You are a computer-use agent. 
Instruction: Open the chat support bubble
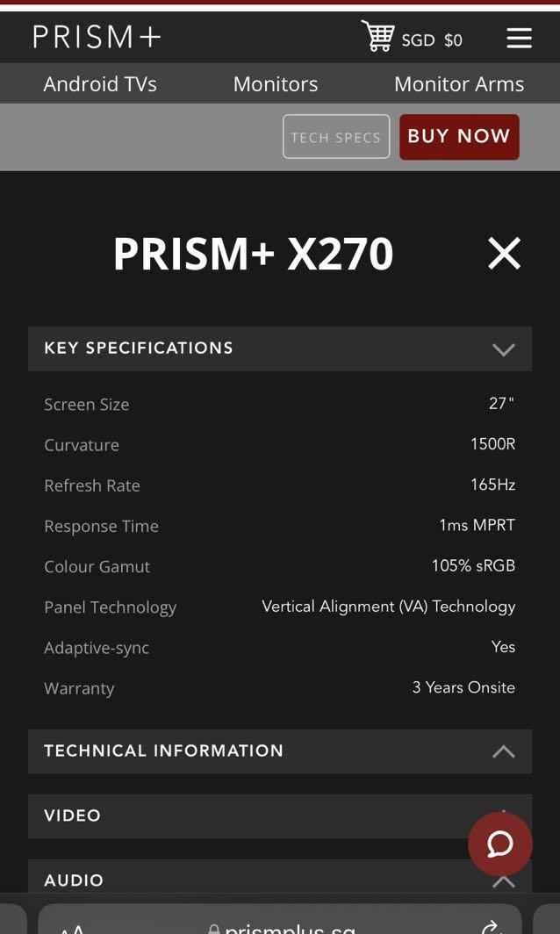click(x=500, y=844)
